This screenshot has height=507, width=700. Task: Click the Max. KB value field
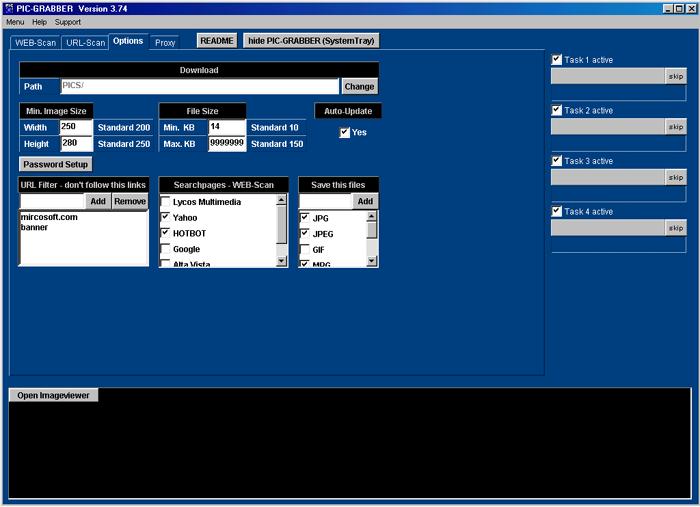tap(227, 144)
